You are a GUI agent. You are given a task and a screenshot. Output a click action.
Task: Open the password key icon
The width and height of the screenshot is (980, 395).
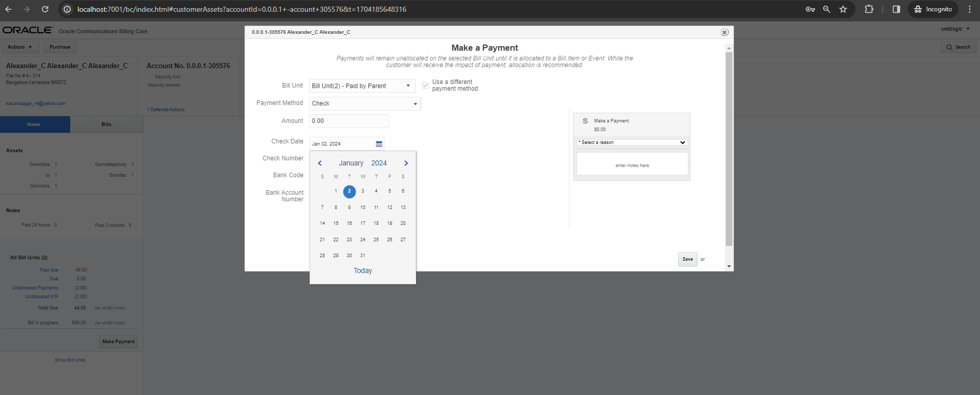pyautogui.click(x=810, y=9)
